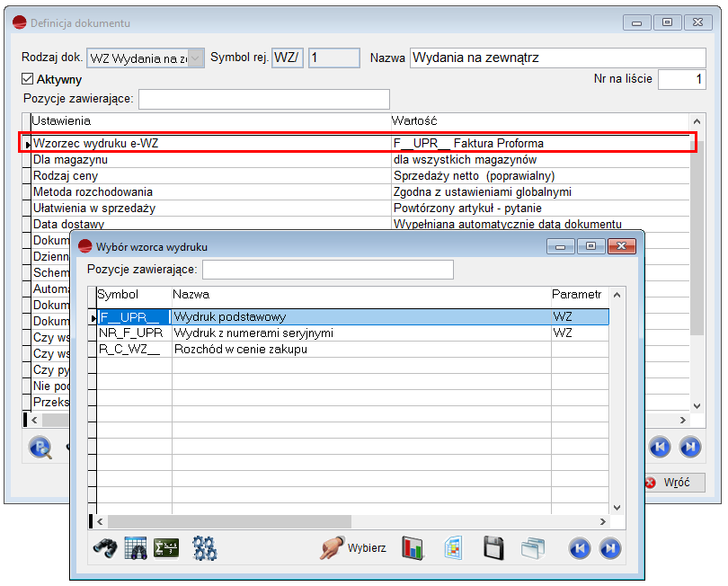This screenshot has width=728, height=586.
Task: Click the magnifier preview icon in main window
Action: [40, 447]
